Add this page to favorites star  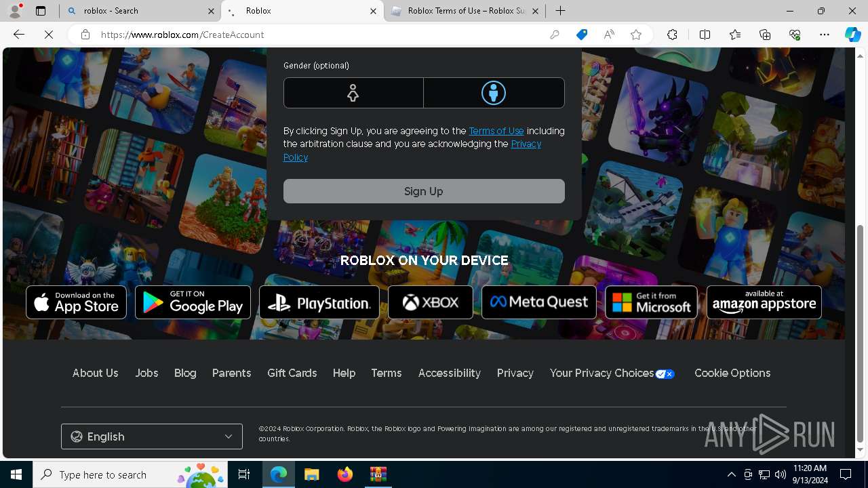tap(636, 35)
